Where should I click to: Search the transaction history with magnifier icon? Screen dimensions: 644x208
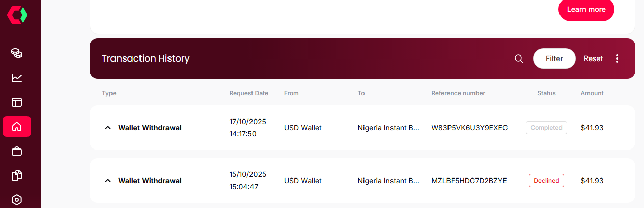(x=519, y=58)
